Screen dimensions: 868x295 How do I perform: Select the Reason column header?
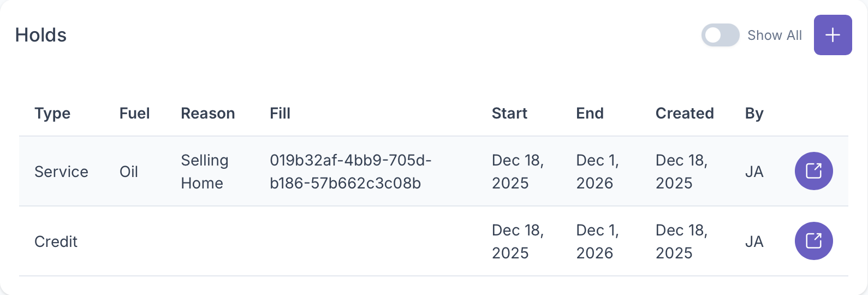coord(207,113)
